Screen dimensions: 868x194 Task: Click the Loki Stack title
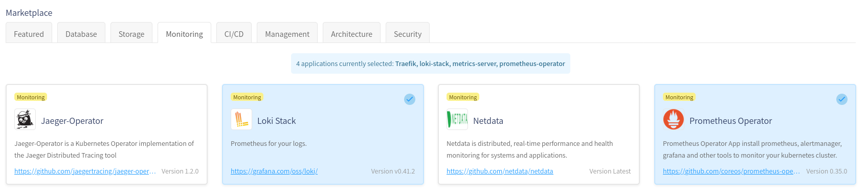coord(277,121)
